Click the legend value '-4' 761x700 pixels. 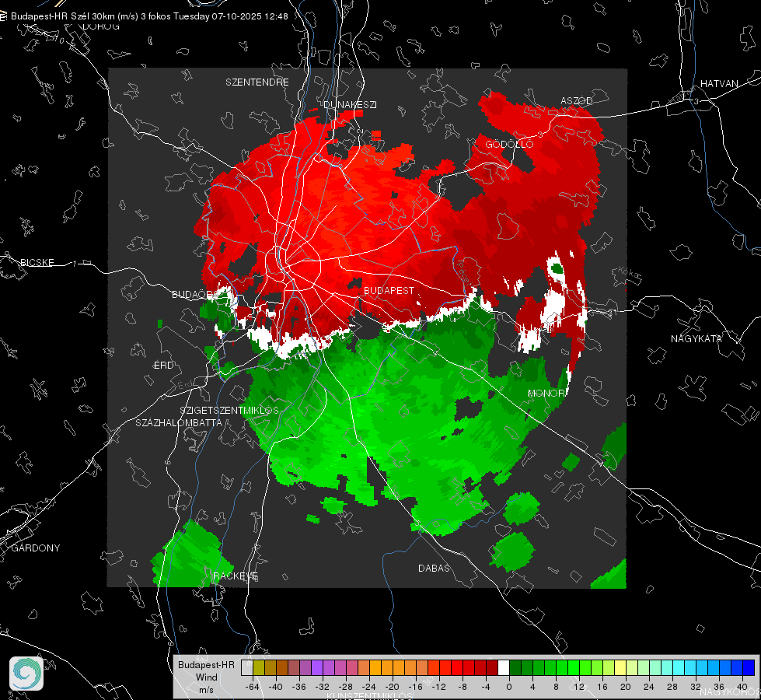(485, 687)
